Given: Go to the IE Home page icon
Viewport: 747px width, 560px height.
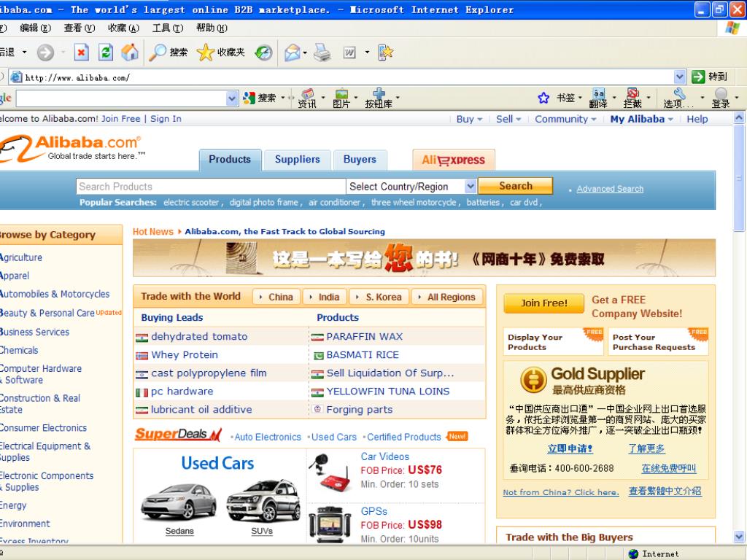Looking at the screenshot, I should (x=130, y=52).
